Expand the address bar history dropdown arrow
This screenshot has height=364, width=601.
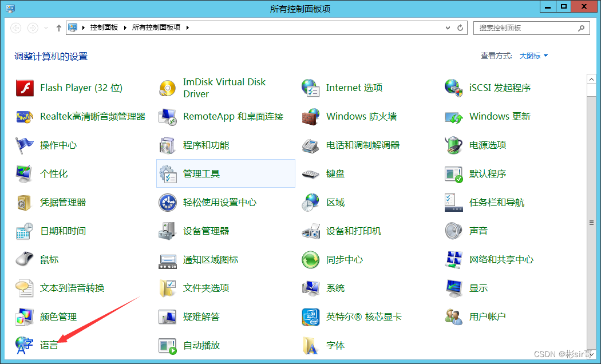(x=448, y=27)
